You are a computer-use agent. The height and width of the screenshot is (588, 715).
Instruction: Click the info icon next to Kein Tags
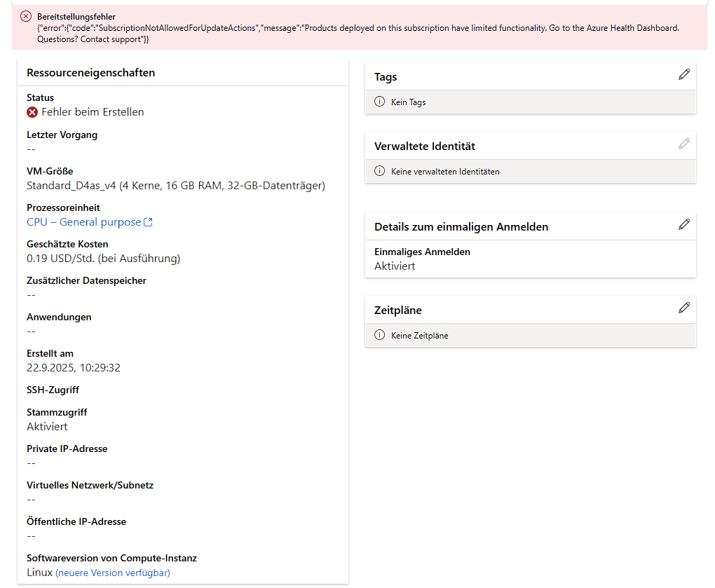pyautogui.click(x=380, y=102)
